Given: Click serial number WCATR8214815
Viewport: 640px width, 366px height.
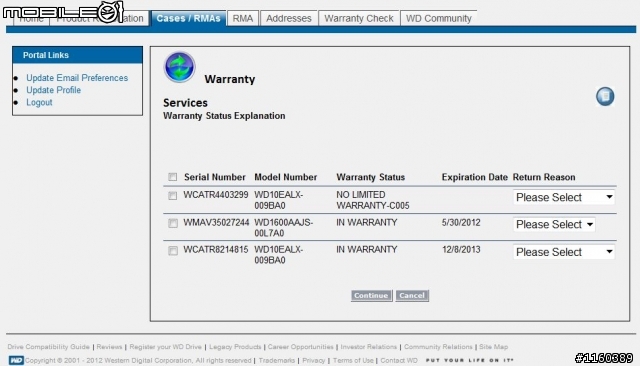Looking at the screenshot, I should (x=216, y=250).
